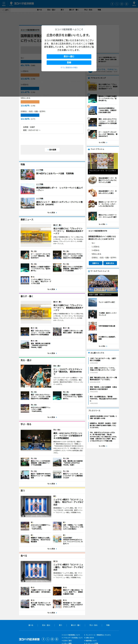
Task: Expand もっと見る under アクセスランキング
Action: click(103, 143)
